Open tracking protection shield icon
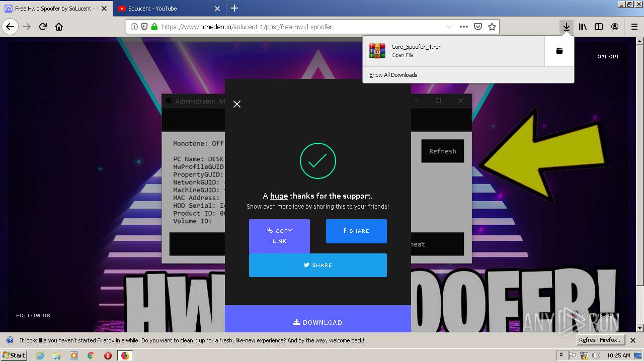Image resolution: width=644 pixels, height=362 pixels. point(144,27)
